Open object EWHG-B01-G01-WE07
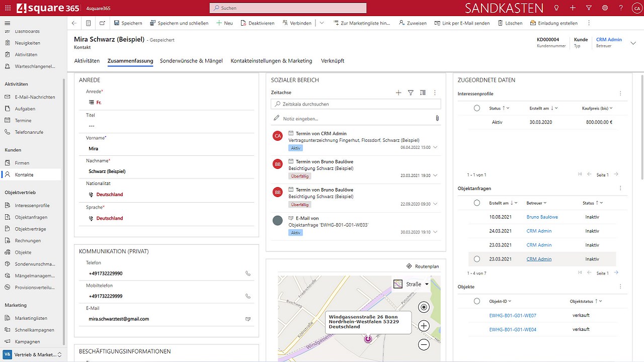The image size is (644, 362). coord(512,315)
